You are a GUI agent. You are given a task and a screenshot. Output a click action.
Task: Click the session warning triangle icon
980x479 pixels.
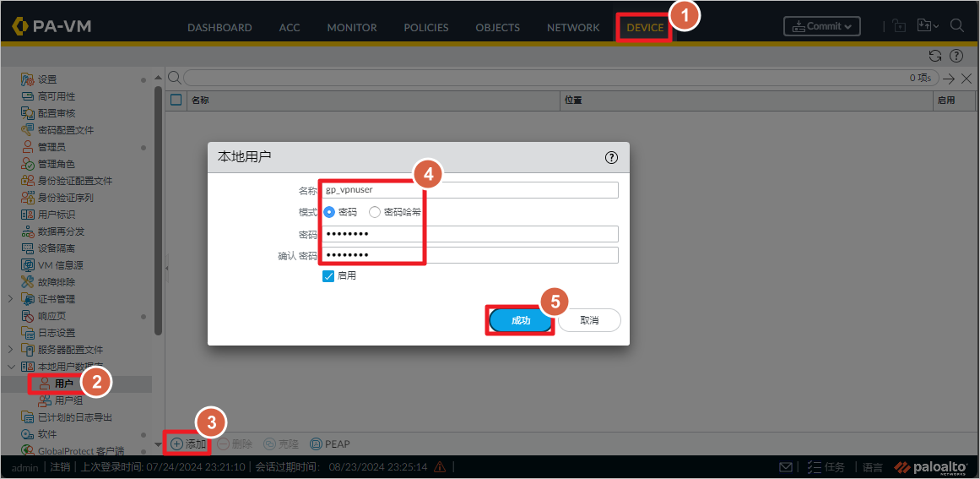coord(440,467)
